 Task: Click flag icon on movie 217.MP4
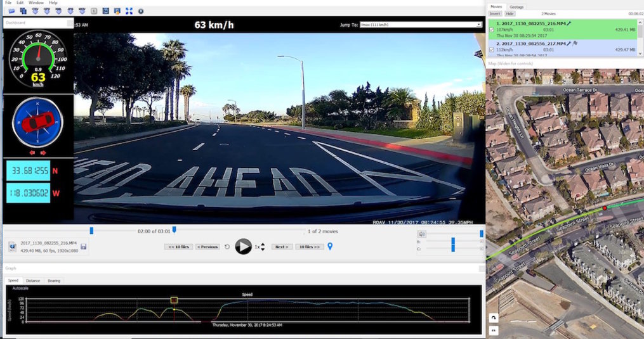(x=575, y=43)
